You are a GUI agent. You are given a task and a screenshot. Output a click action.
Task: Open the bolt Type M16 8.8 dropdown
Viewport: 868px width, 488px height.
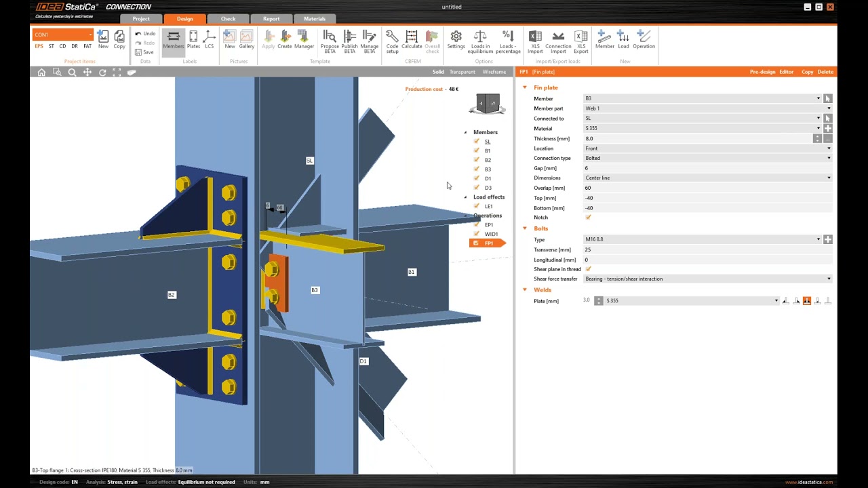pyautogui.click(x=703, y=239)
